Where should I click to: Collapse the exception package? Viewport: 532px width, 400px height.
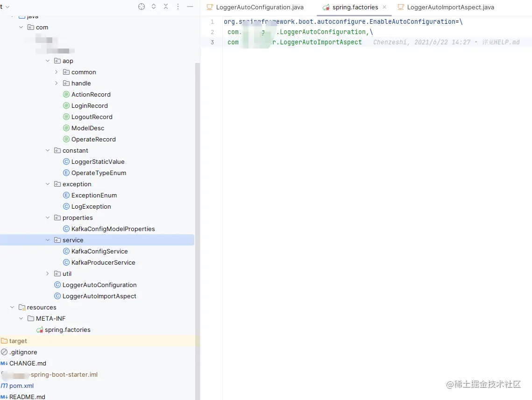48,184
